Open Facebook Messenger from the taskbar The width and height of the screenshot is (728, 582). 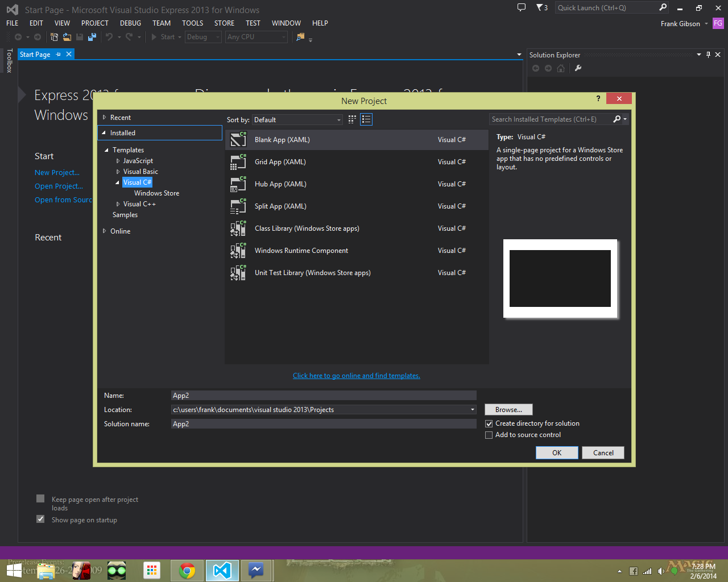tap(257, 571)
